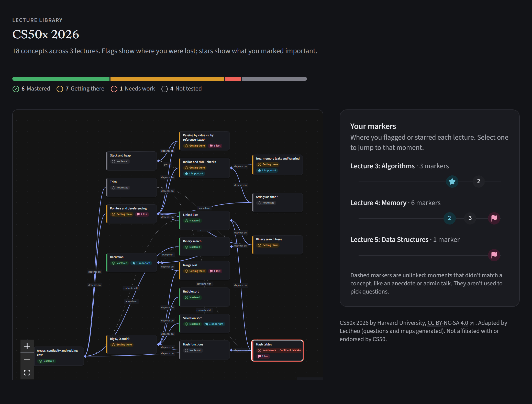Click the Needs work legend icon
Viewport: 532px width, 404px height.
pyautogui.click(x=114, y=89)
